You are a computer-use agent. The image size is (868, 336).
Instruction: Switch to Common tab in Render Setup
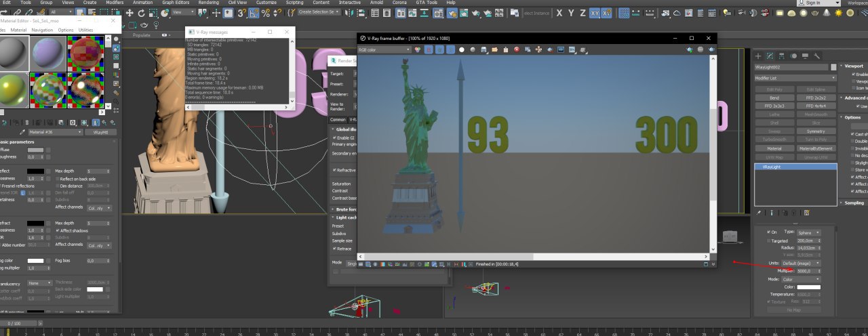338,120
